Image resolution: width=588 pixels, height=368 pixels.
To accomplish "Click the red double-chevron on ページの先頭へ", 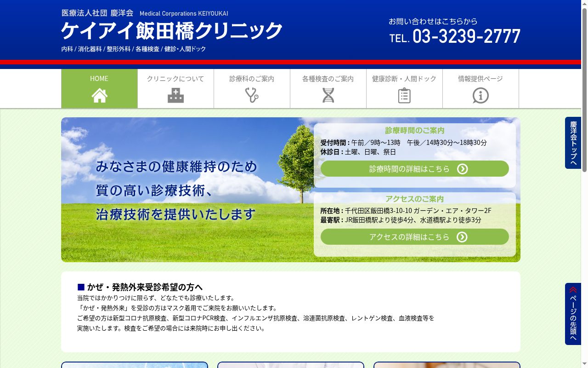I will [x=573, y=290].
